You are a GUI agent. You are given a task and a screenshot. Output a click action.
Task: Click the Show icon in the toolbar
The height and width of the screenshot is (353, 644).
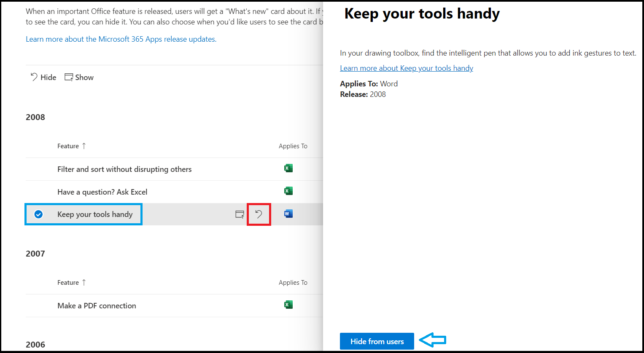79,77
